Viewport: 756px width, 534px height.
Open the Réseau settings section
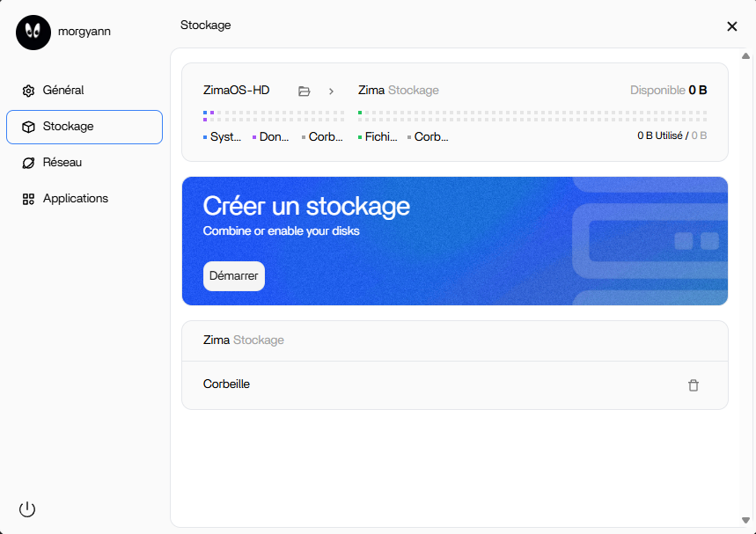click(x=84, y=163)
